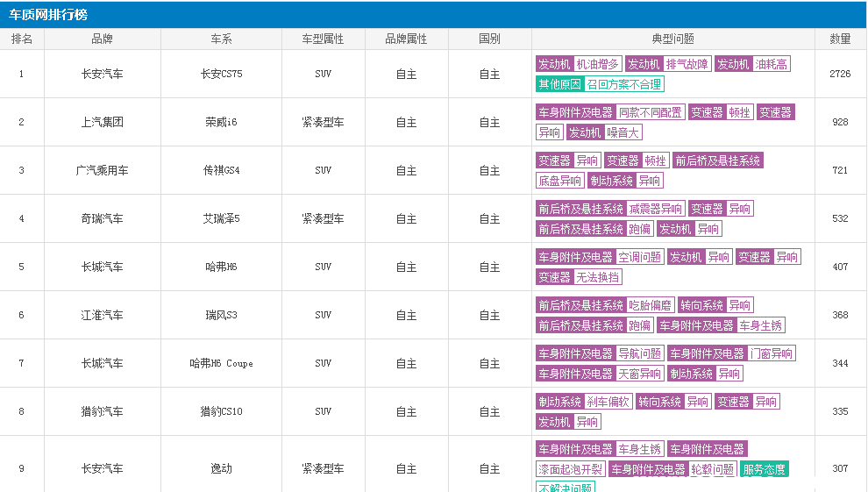This screenshot has width=868, height=492.
Task: Click the 发动机 机油增多 tag
Action: click(579, 64)
